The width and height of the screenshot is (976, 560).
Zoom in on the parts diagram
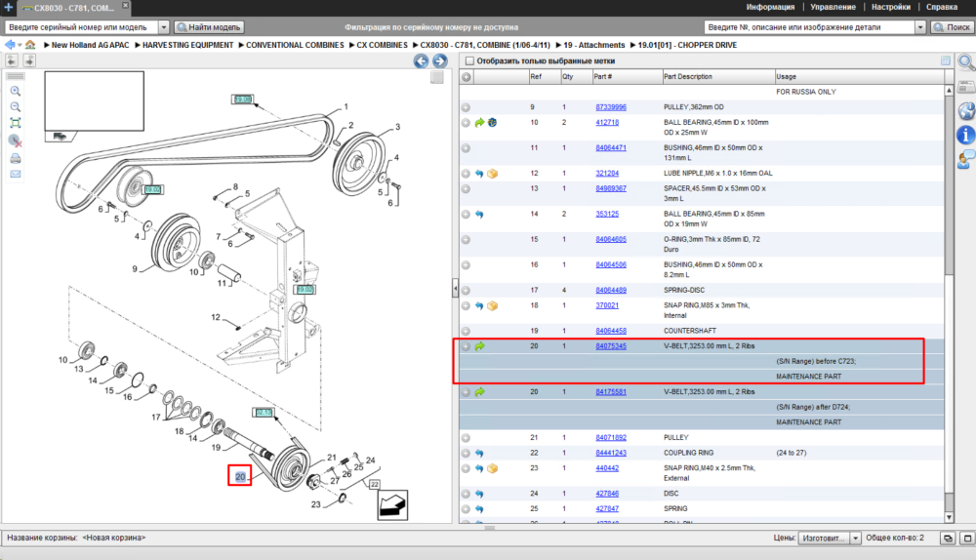click(16, 91)
